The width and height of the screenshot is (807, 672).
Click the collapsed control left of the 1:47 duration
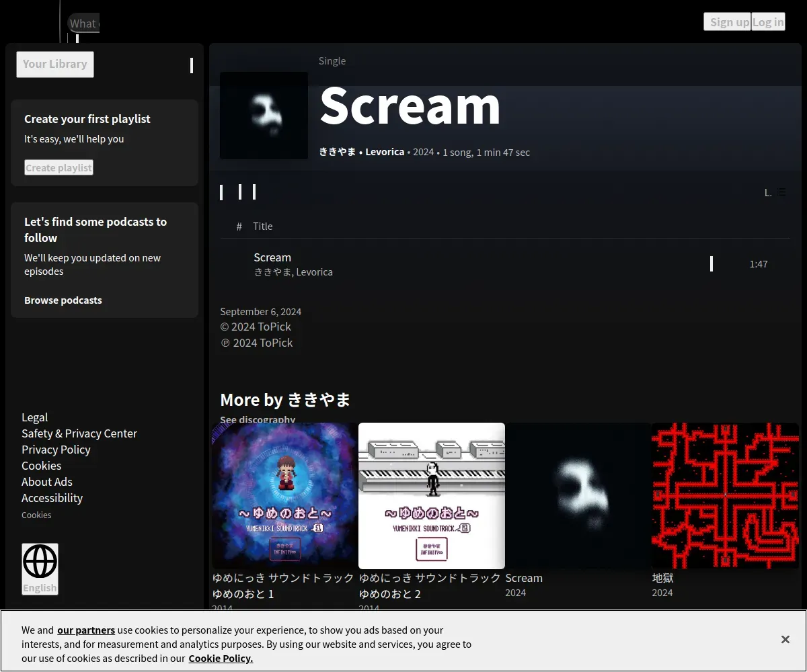[712, 264]
